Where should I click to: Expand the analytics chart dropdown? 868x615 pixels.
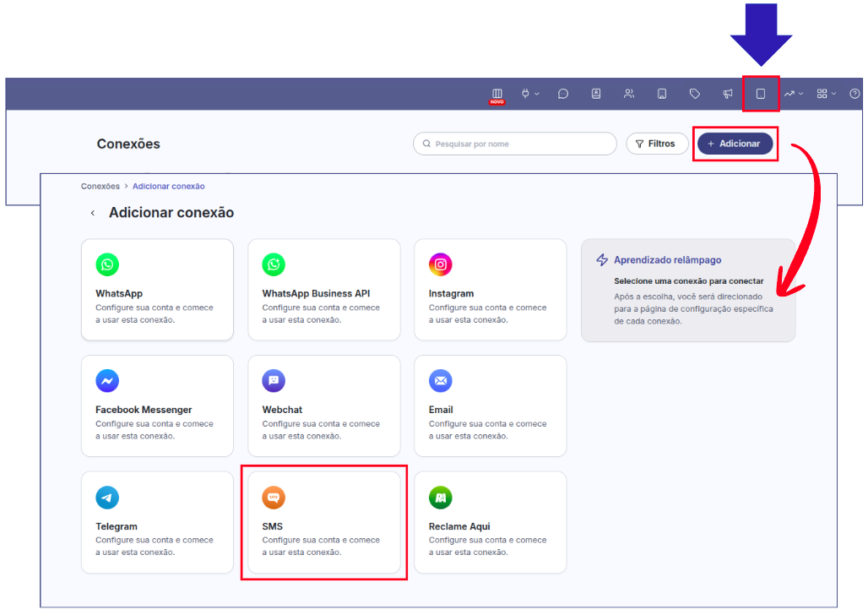pyautogui.click(x=793, y=94)
